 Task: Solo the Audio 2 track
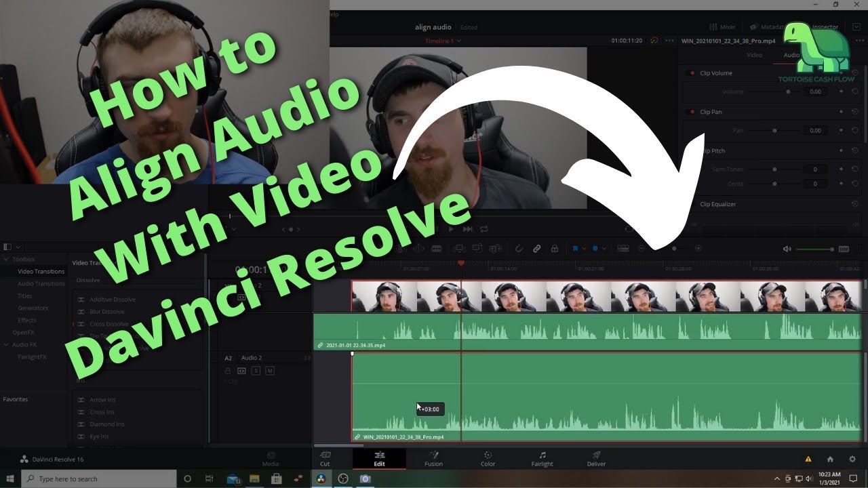click(x=256, y=371)
